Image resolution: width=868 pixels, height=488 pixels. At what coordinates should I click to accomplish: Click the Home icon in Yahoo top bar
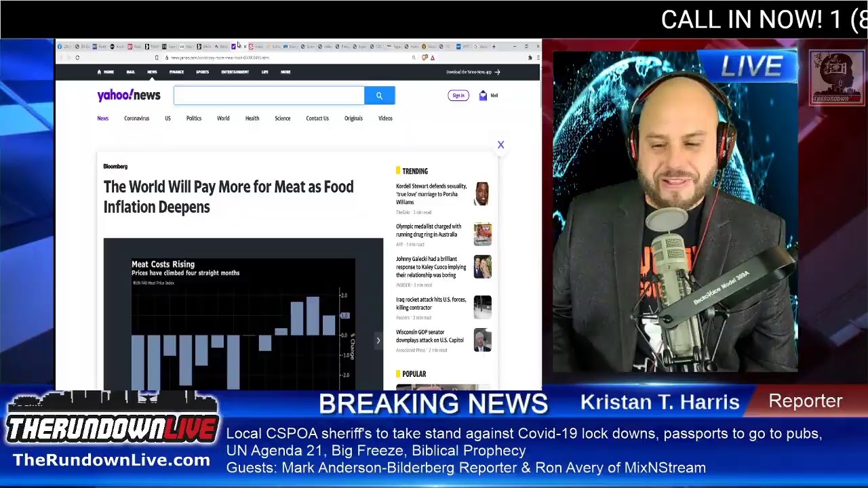click(100, 72)
